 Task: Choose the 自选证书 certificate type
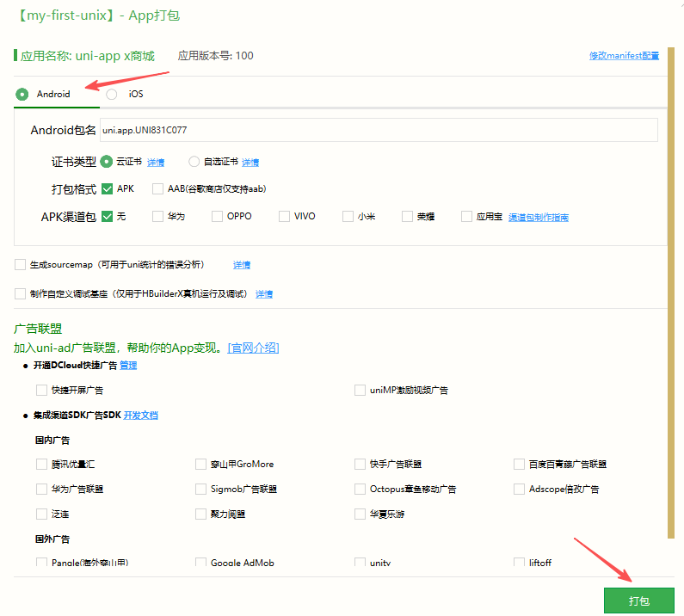click(194, 162)
